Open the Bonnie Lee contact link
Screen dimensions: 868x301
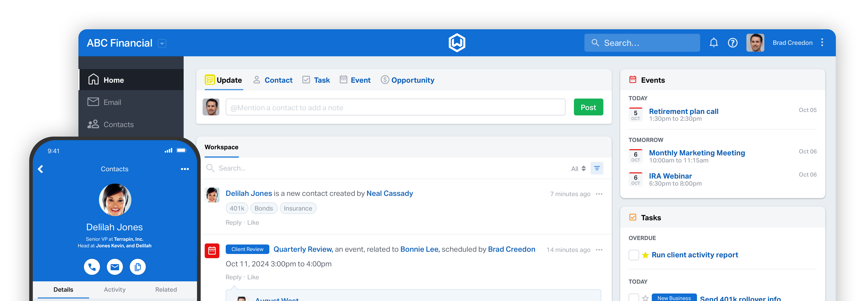(x=420, y=249)
